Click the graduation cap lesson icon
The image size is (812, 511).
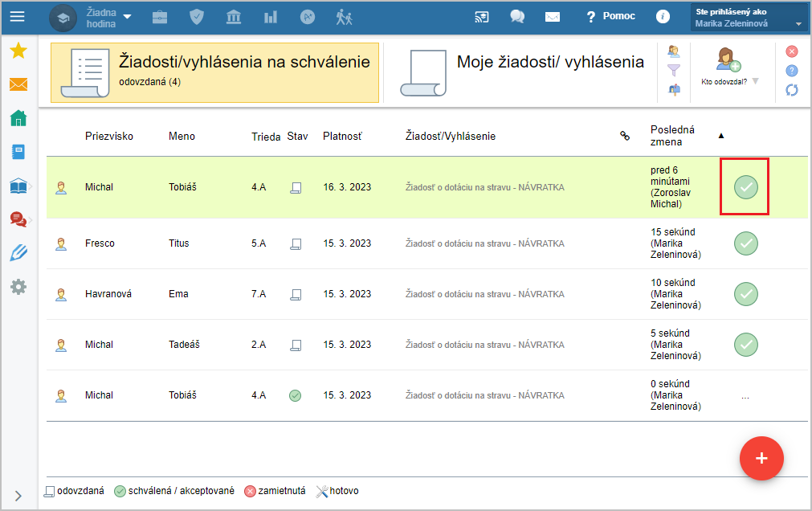(63, 18)
